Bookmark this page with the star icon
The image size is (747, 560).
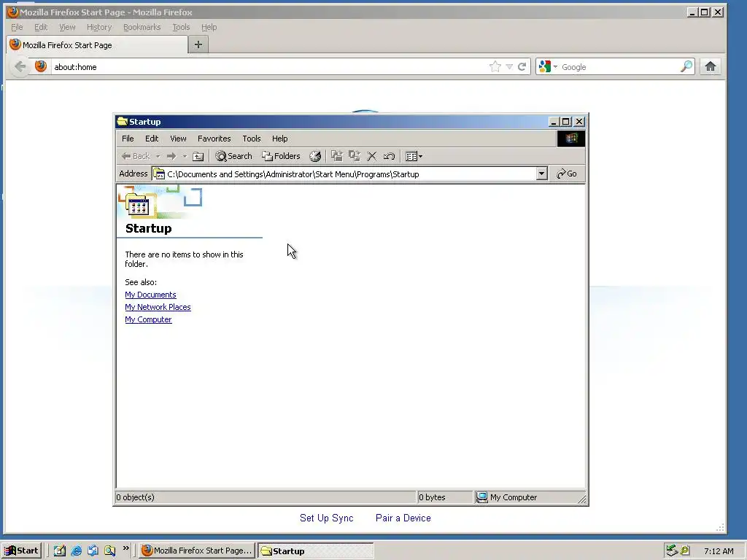pyautogui.click(x=495, y=66)
